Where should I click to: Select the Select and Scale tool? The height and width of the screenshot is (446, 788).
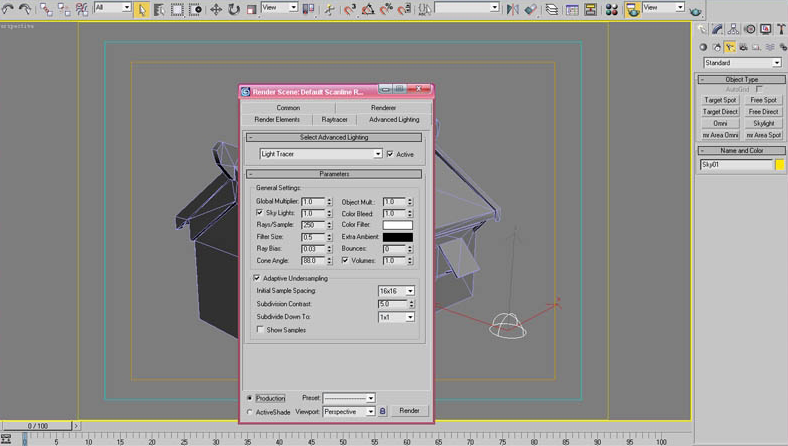click(251, 10)
